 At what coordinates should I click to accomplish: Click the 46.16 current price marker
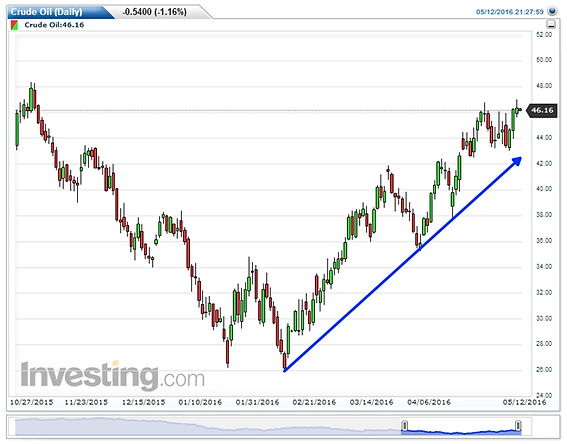click(x=542, y=110)
